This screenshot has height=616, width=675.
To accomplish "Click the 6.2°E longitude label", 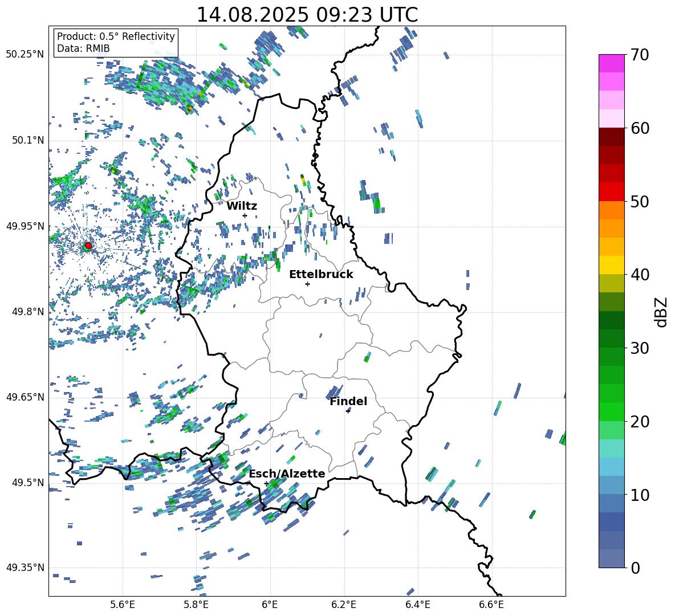I will click(x=344, y=605).
